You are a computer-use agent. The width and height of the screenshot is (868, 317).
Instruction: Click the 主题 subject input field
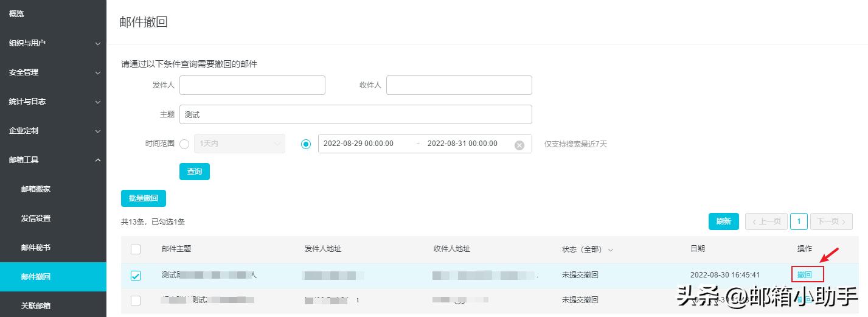click(356, 114)
